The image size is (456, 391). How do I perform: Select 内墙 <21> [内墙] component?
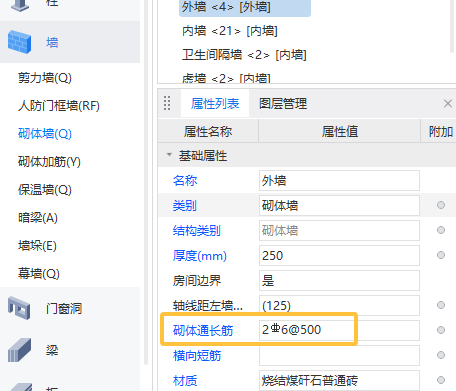click(230, 31)
